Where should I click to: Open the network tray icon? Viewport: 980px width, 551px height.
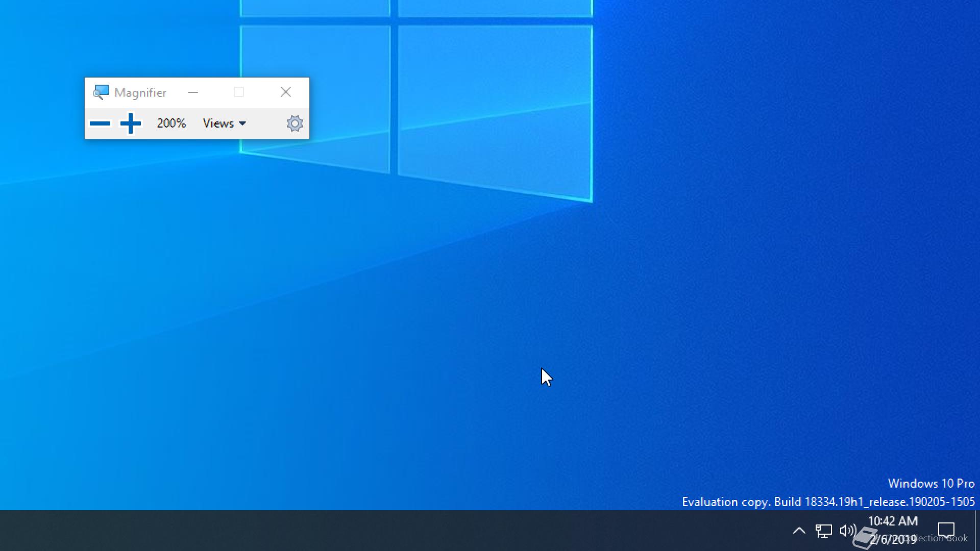tap(823, 531)
